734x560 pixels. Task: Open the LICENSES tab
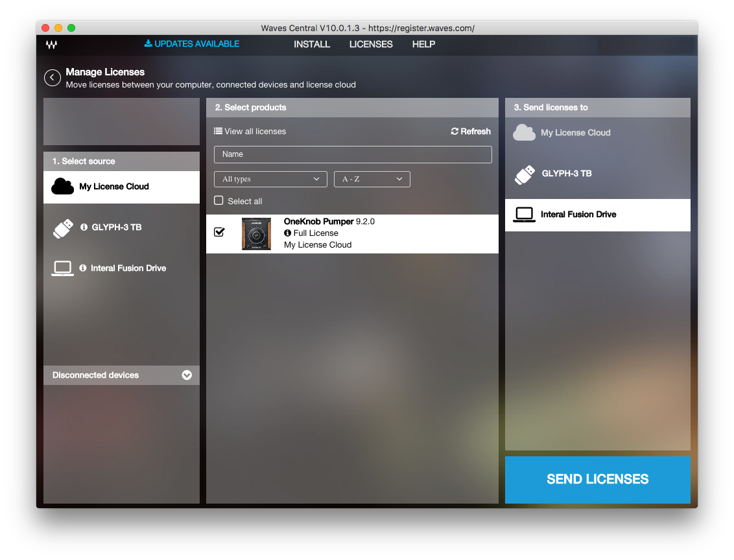click(371, 45)
